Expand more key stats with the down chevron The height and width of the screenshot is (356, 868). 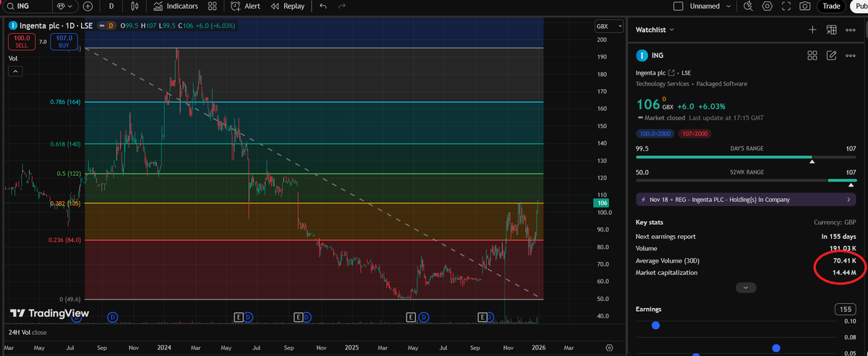coord(746,287)
